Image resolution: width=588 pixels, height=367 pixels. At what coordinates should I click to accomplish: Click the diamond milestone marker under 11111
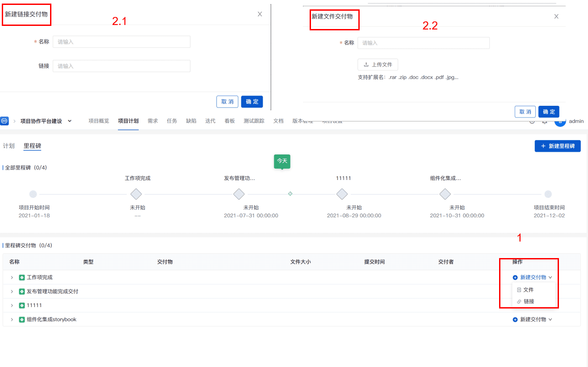click(342, 194)
